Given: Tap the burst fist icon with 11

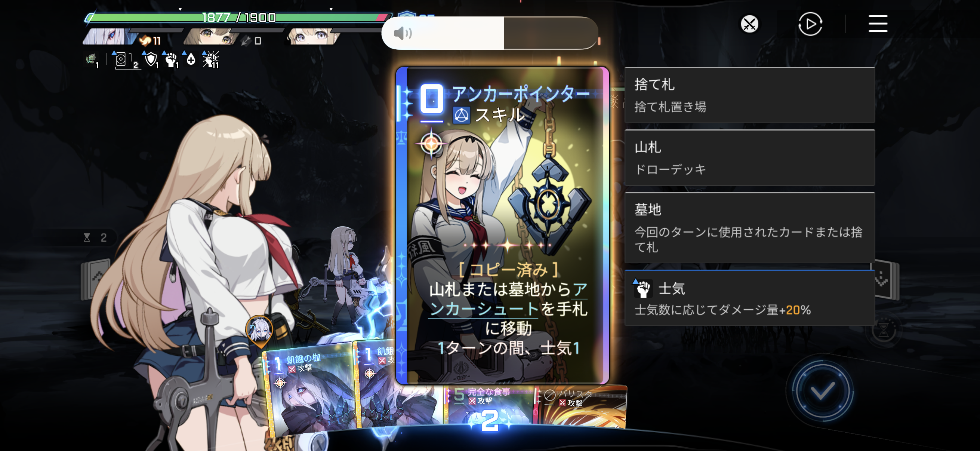Looking at the screenshot, I should [x=211, y=60].
